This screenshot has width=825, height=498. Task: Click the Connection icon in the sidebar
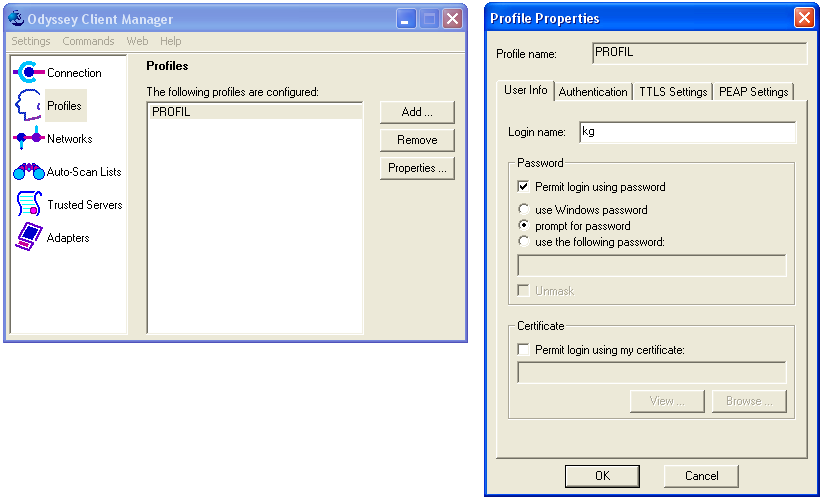[x=28, y=73]
